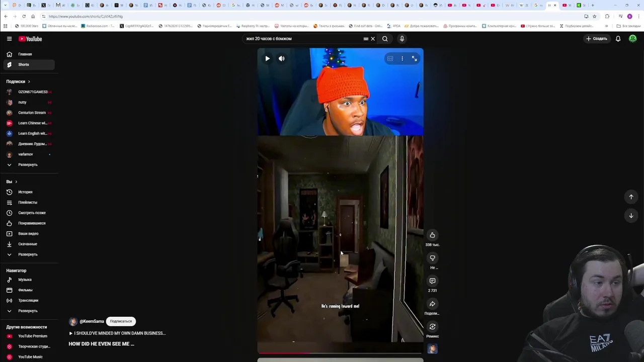Open the KeemSama channel avatar
644x362 pixels.
[x=73, y=321]
